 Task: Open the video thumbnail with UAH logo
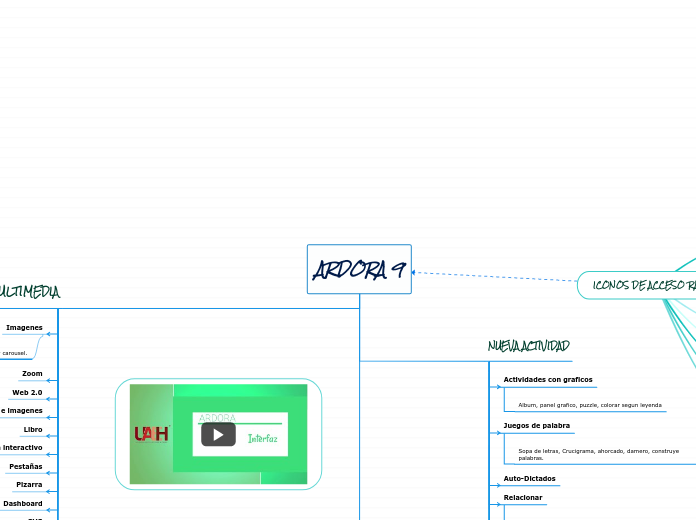(218, 434)
